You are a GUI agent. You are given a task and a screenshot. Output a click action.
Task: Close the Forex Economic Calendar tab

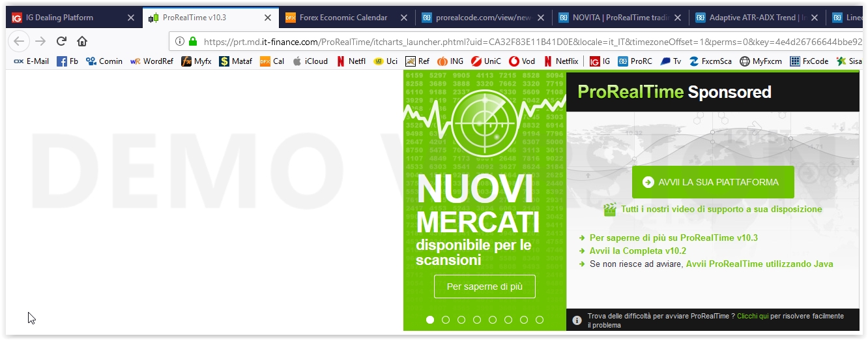point(404,18)
